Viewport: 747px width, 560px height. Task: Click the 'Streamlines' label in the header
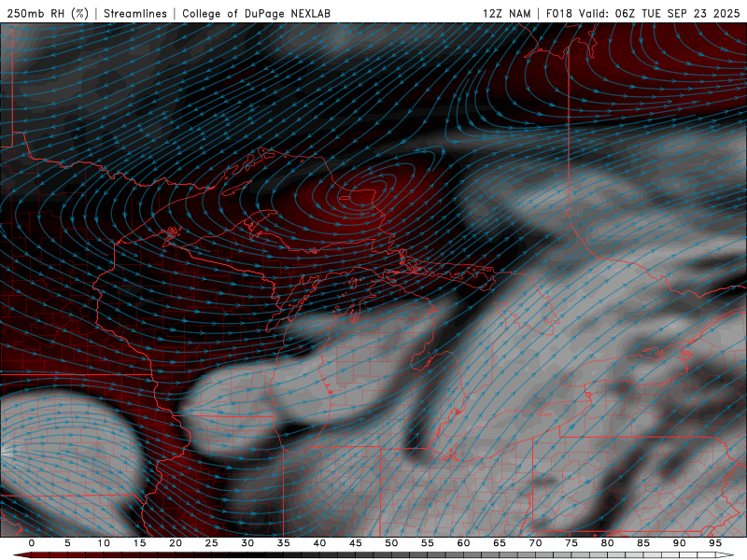click(135, 14)
